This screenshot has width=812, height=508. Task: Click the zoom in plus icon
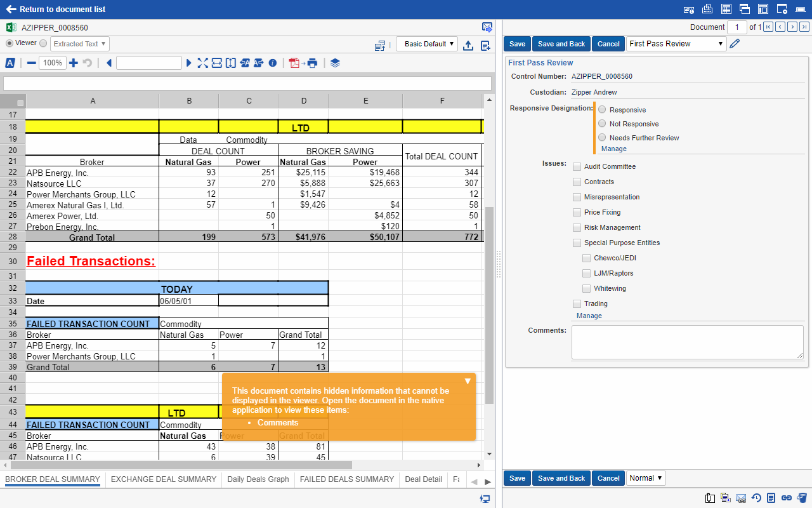point(74,63)
